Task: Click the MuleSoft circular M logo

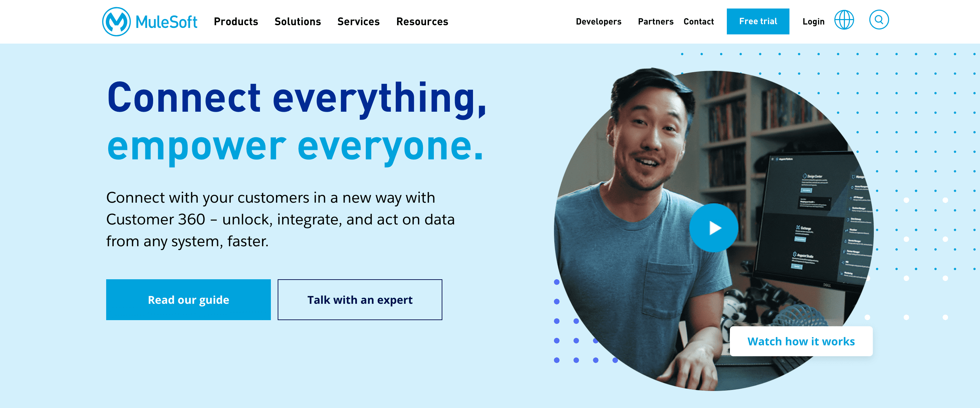Action: (x=116, y=22)
